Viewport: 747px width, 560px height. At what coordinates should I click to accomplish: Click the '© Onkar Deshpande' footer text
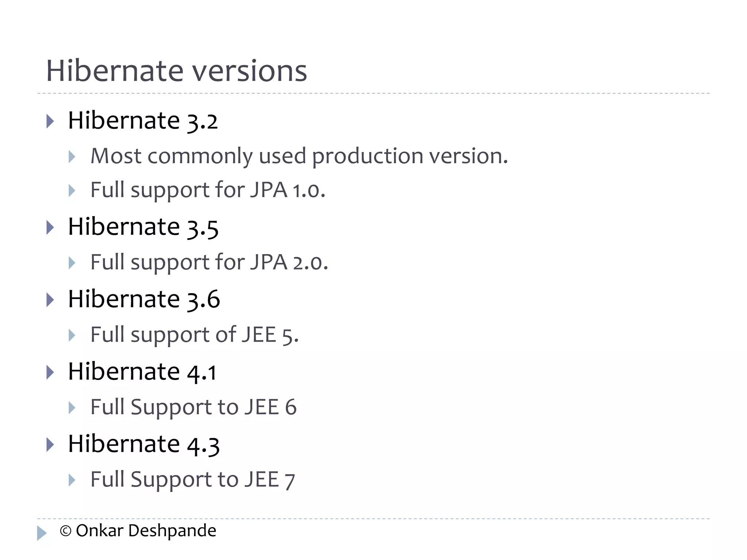138,530
